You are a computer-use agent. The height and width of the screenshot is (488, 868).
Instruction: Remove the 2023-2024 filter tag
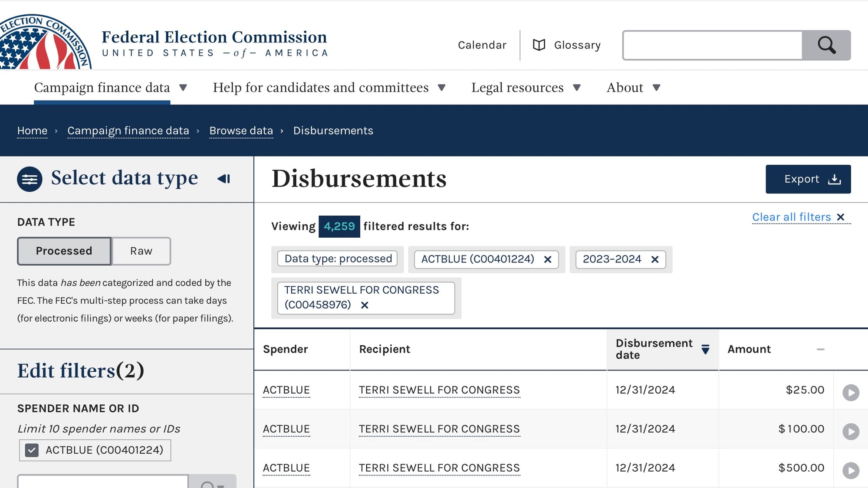pyautogui.click(x=655, y=259)
